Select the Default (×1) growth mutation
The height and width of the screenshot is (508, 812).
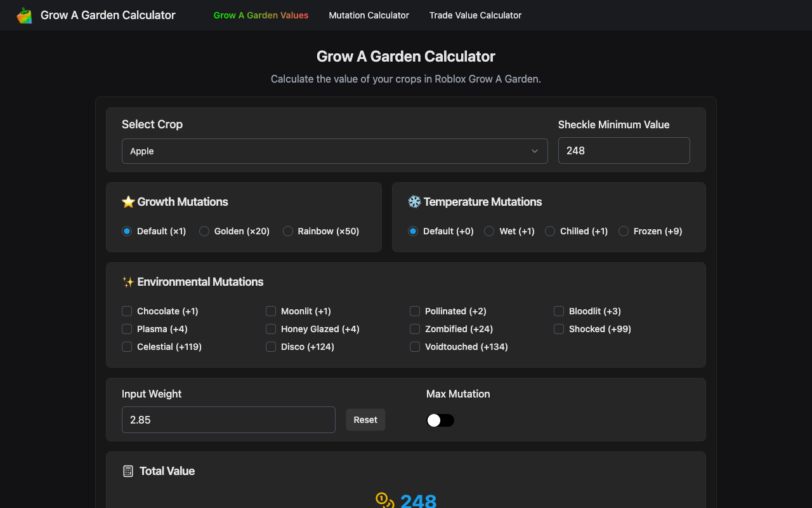click(x=127, y=231)
